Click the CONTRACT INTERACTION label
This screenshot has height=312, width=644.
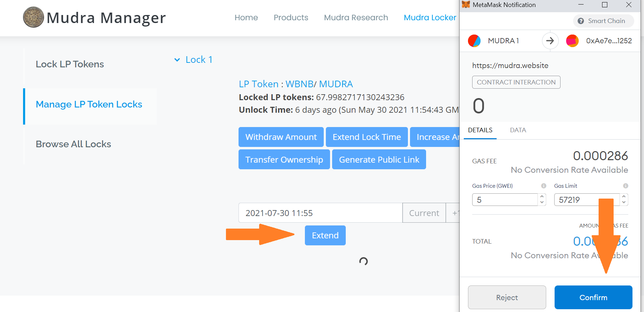click(516, 82)
